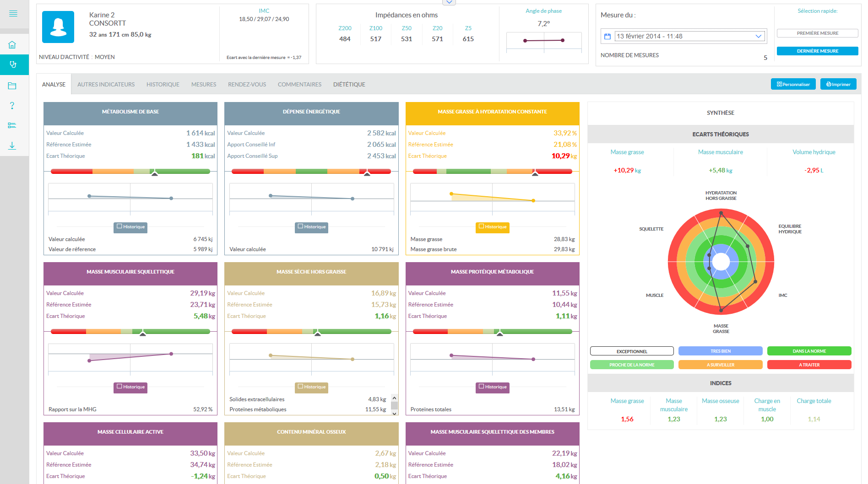
Task: Switch to the Historique tab
Action: point(163,85)
